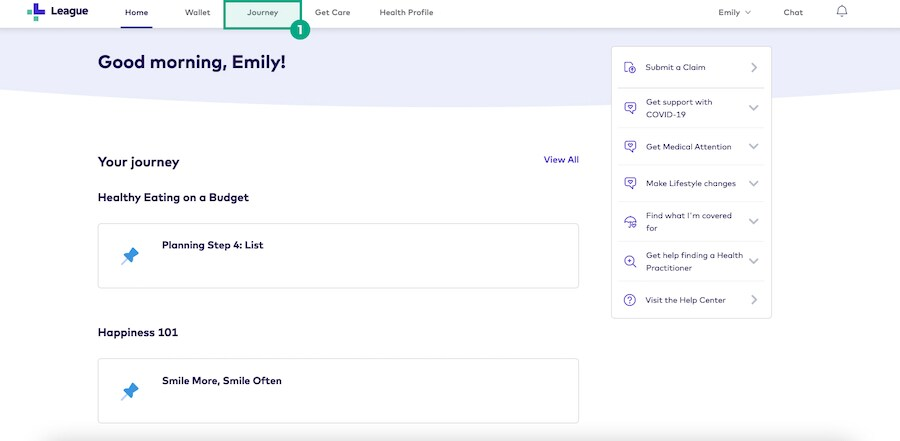900x441 pixels.
Task: Click the League logo icon
Action: coord(36,12)
